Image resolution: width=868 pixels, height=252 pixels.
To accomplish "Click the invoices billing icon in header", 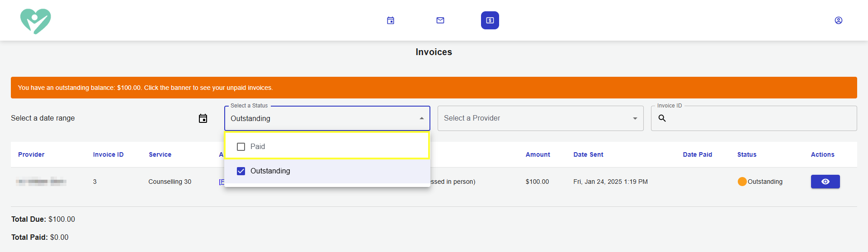I will (x=490, y=20).
